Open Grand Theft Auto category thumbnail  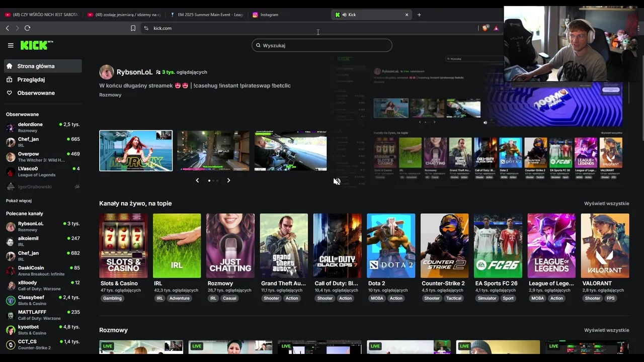tap(284, 245)
